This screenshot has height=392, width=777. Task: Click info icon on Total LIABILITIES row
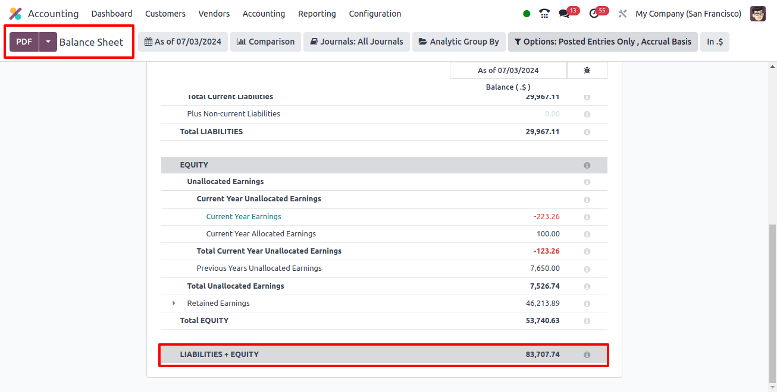click(587, 132)
